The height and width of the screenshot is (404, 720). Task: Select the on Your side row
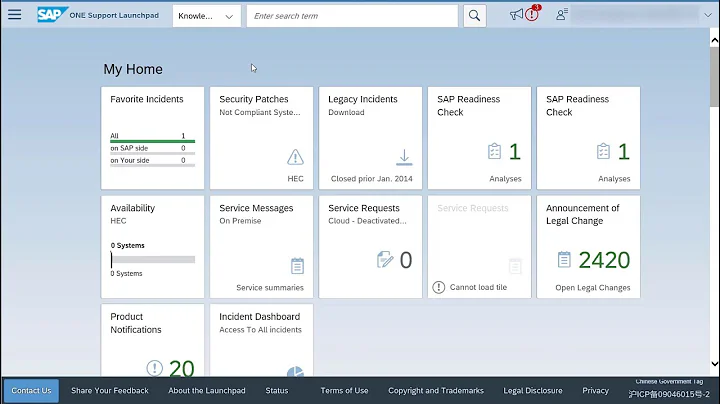pos(152,161)
